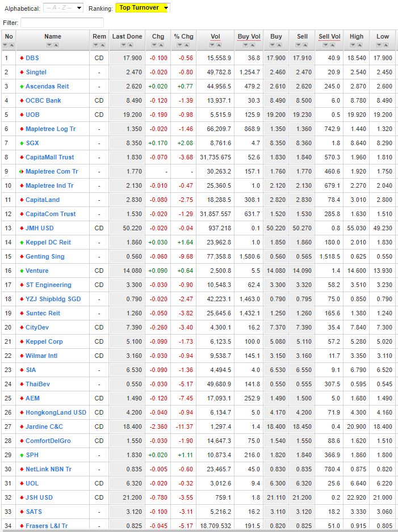Select Jardine C&C -11.37 percent change cell
The image size is (398, 532).
tap(184, 427)
